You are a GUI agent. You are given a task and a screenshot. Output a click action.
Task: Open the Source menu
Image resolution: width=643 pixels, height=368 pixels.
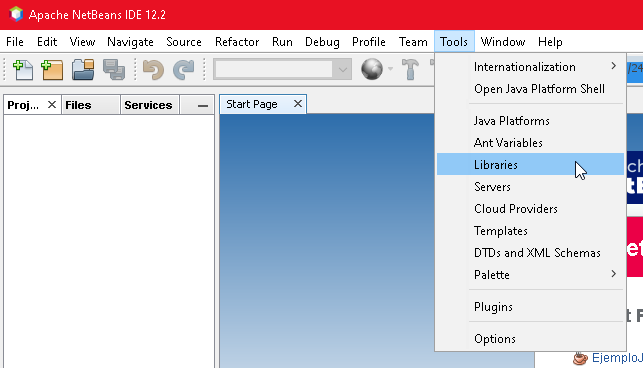click(184, 42)
